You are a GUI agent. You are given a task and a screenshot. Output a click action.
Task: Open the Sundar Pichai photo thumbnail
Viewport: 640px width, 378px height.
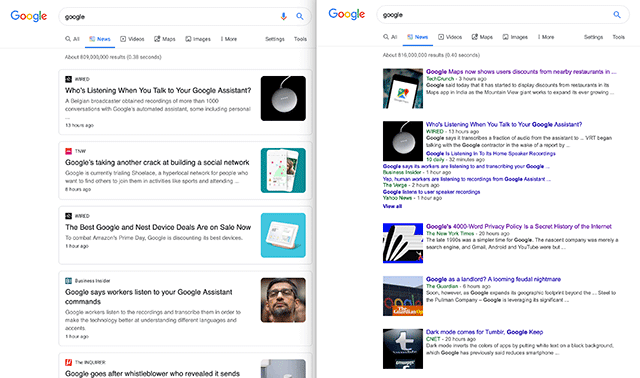[283, 300]
